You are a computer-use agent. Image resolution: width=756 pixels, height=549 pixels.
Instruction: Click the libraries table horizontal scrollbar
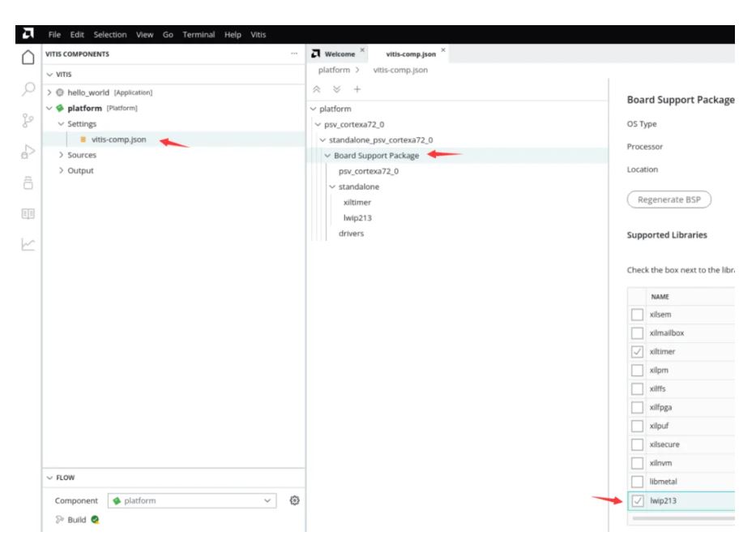pyautogui.click(x=683, y=518)
